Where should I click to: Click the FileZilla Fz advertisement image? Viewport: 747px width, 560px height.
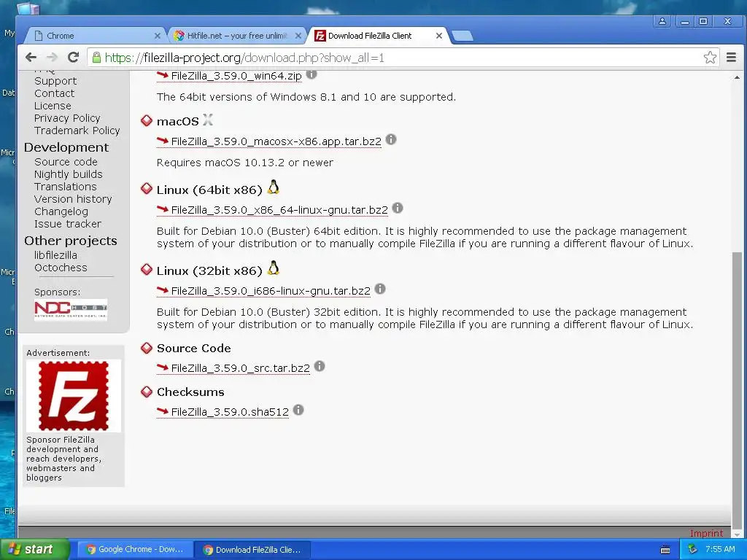[74, 396]
